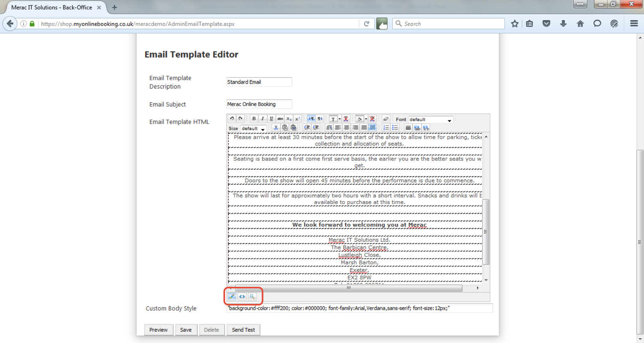Click the editor vertical scrollbar thumb
This screenshot has height=343, width=644.
(x=486, y=232)
